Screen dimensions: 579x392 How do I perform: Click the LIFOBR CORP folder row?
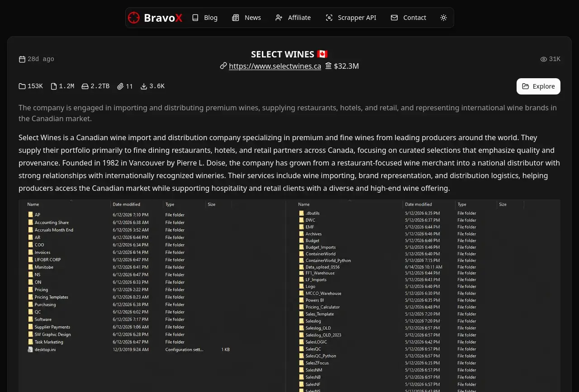click(129, 260)
